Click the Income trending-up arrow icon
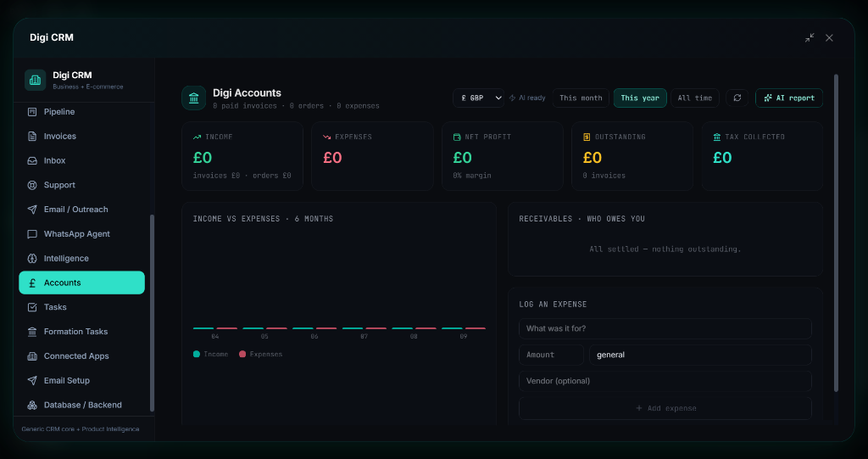This screenshot has width=868, height=459. click(197, 137)
